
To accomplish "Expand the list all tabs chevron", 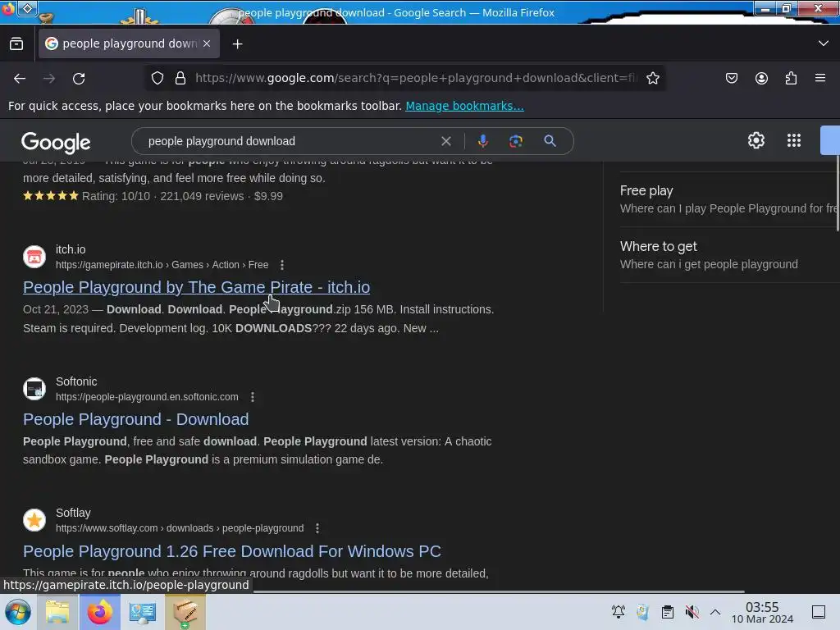I will point(824,43).
